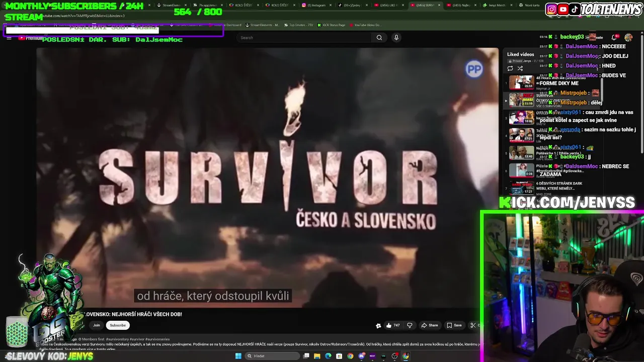This screenshot has width=644, height=362.
Task: Switch to the 7tv.app browser tab
Action: point(207,5)
